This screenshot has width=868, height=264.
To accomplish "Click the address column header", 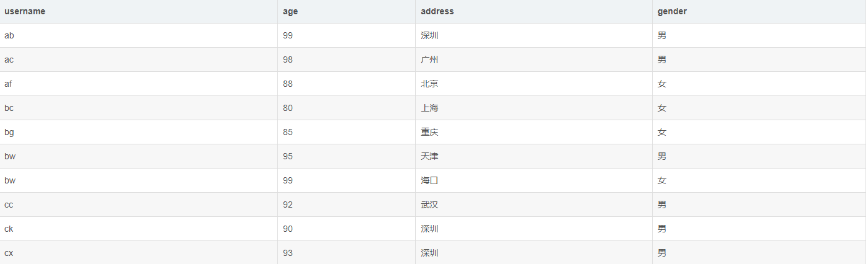I will pyautogui.click(x=437, y=11).
